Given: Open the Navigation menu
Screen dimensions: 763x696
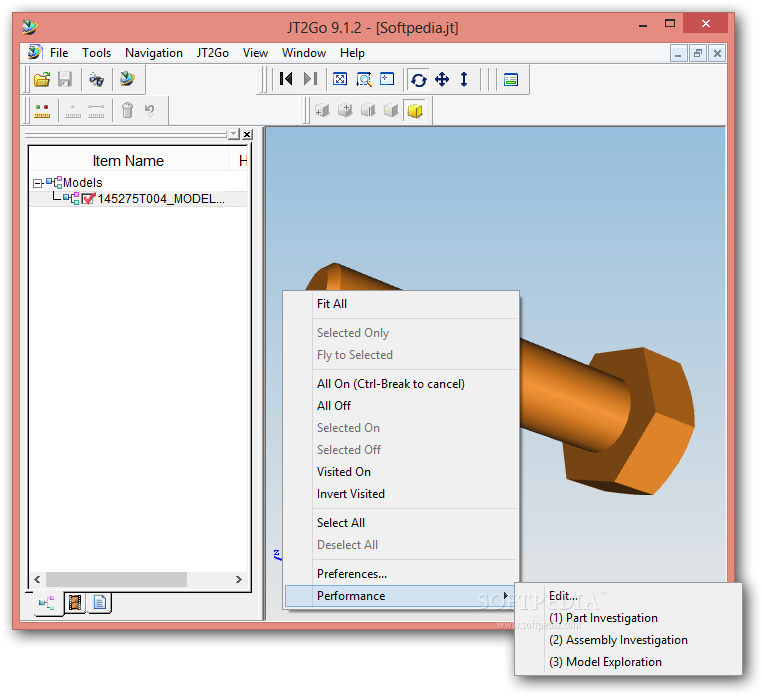Looking at the screenshot, I should click(x=154, y=53).
